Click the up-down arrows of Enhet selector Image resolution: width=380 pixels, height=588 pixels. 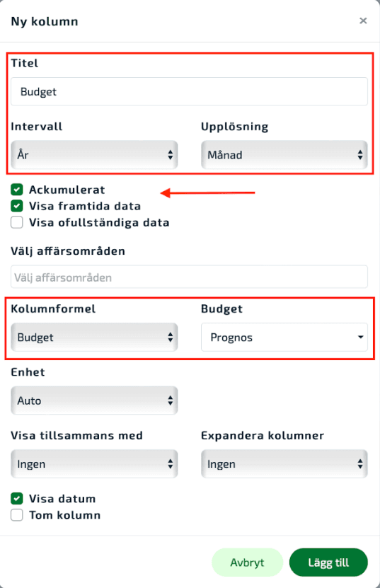pos(171,400)
